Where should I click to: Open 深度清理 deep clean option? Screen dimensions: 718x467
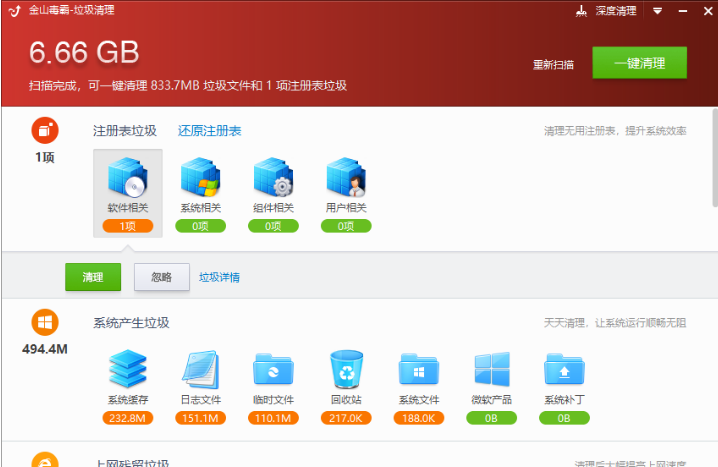pos(616,11)
